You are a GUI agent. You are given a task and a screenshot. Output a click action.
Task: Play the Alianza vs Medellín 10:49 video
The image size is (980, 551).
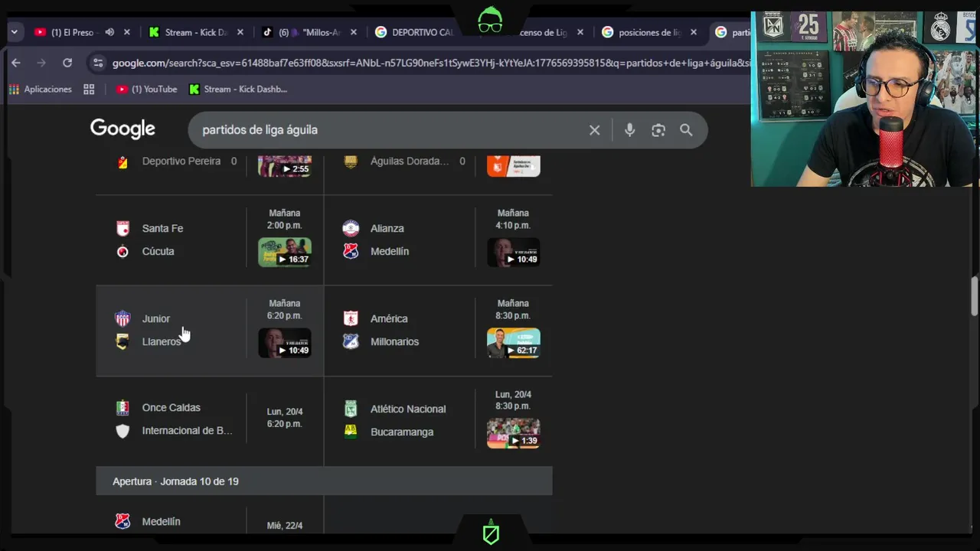click(x=514, y=252)
